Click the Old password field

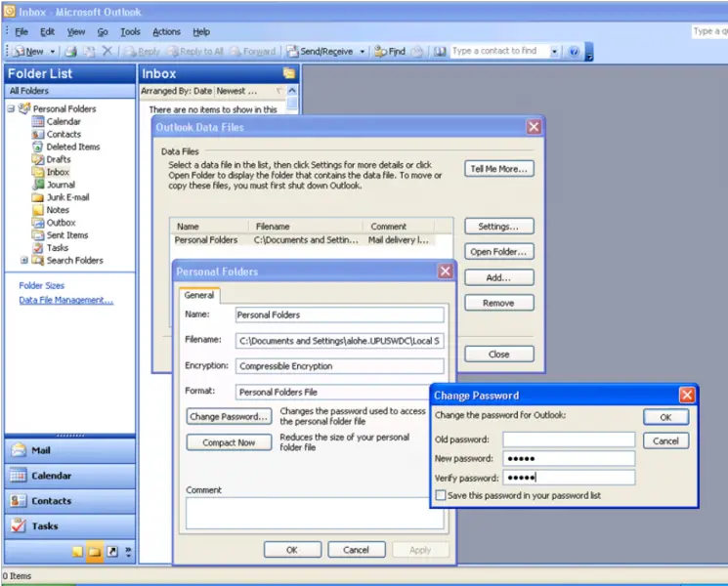pyautogui.click(x=569, y=439)
